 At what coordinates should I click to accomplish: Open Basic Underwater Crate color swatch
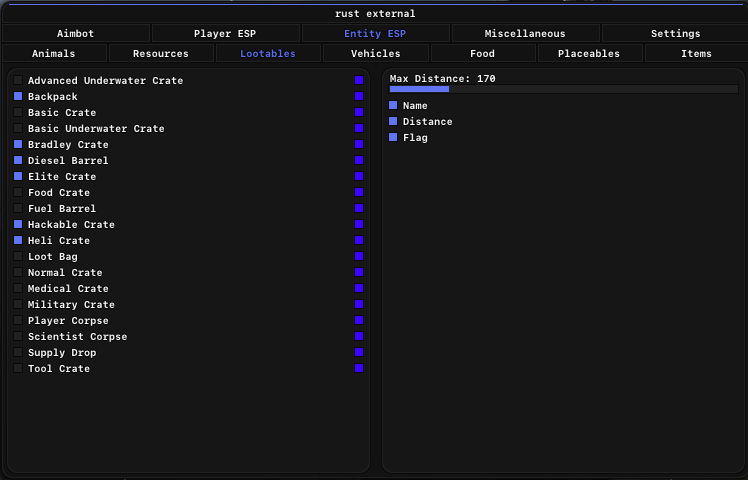click(359, 128)
